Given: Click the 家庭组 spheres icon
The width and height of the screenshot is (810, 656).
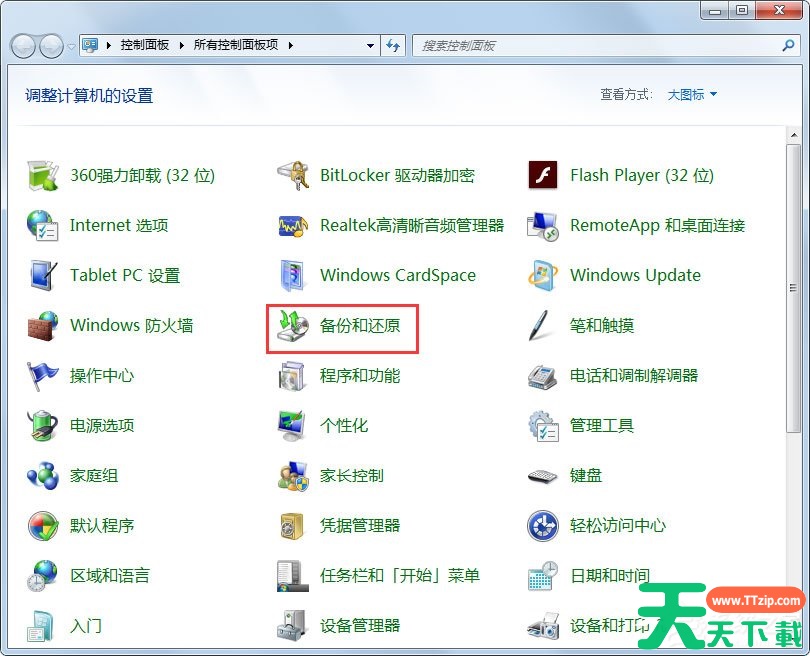Looking at the screenshot, I should (x=42, y=476).
